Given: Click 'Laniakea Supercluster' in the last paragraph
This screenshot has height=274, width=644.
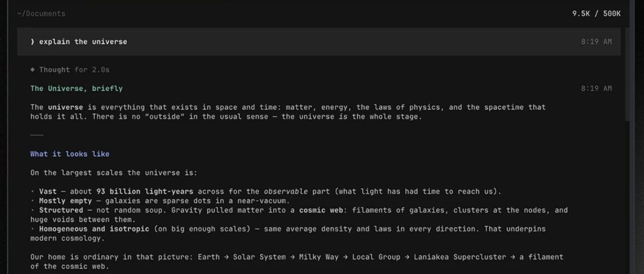Looking at the screenshot, I should [460, 257].
